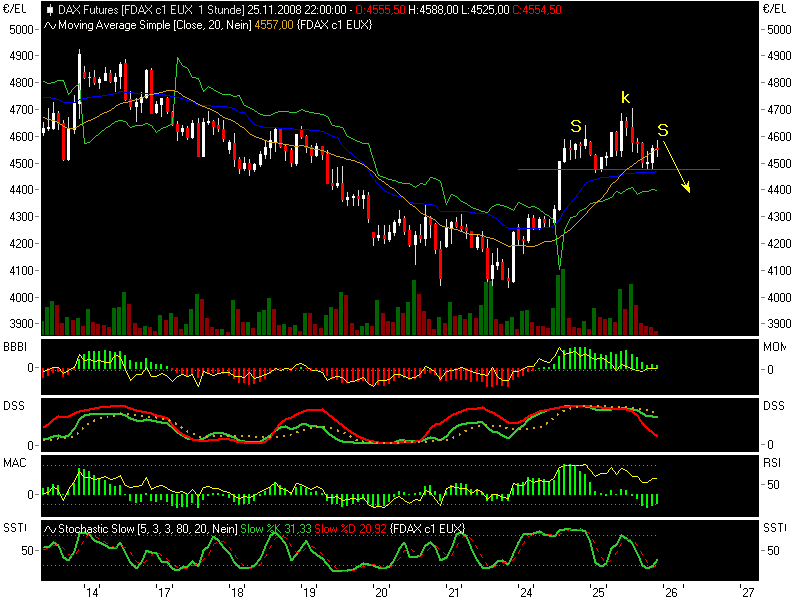Click the 4100 price label on right axis

(x=780, y=271)
